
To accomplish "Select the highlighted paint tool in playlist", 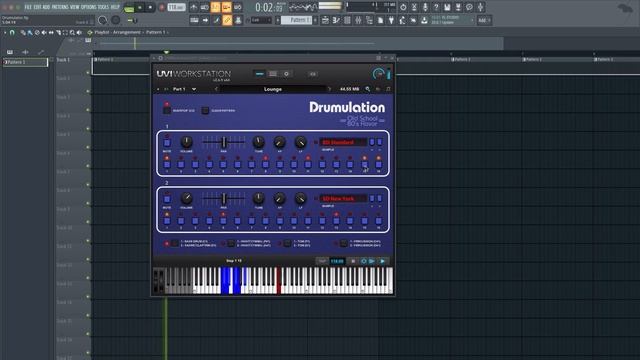I will pos(30,32).
